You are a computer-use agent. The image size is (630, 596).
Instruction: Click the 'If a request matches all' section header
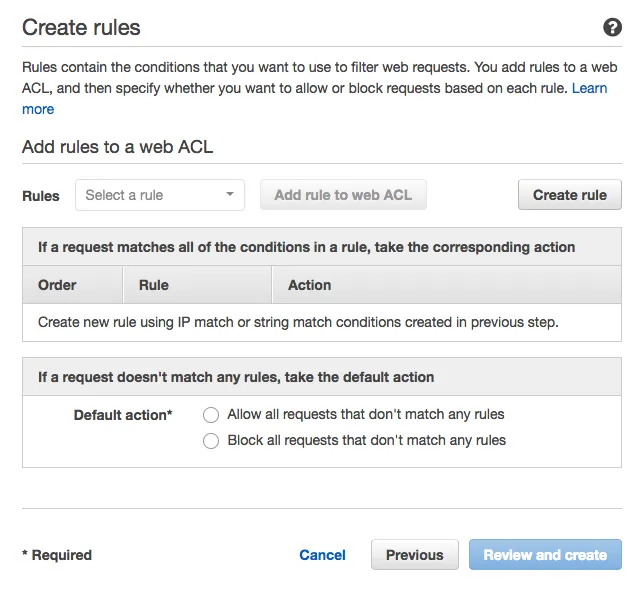point(306,247)
